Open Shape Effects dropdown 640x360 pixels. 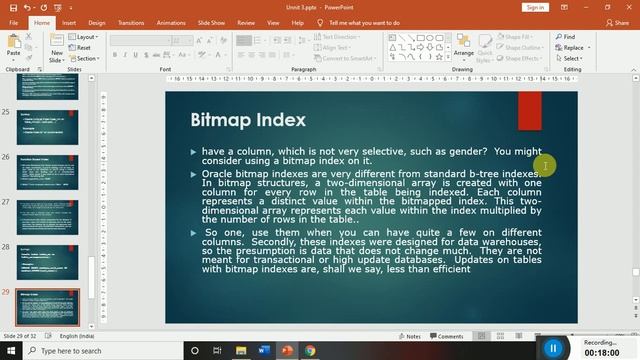520,58
